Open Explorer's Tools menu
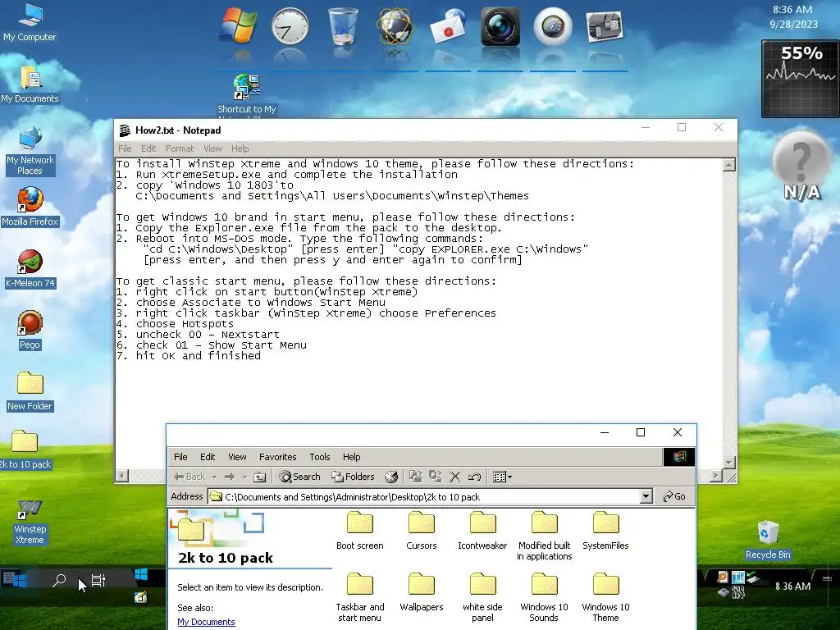 (x=320, y=457)
